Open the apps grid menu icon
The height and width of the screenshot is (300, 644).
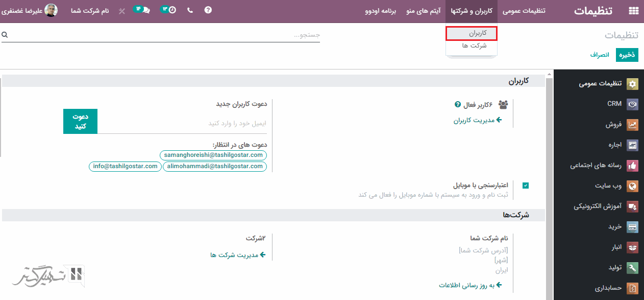point(633,10)
